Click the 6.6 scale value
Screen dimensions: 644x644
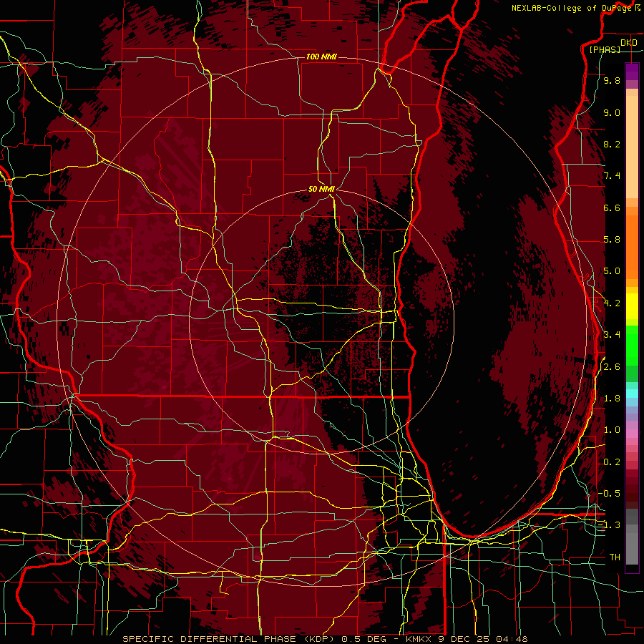[x=612, y=208]
